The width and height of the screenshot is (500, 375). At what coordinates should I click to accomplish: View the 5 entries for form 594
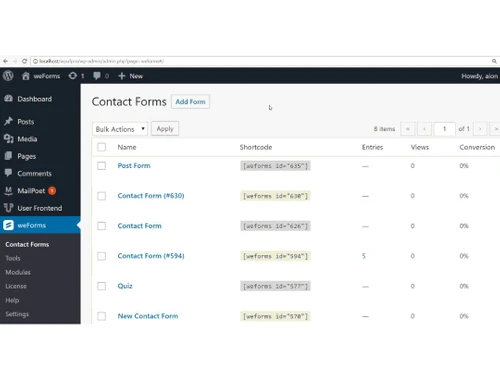click(364, 256)
